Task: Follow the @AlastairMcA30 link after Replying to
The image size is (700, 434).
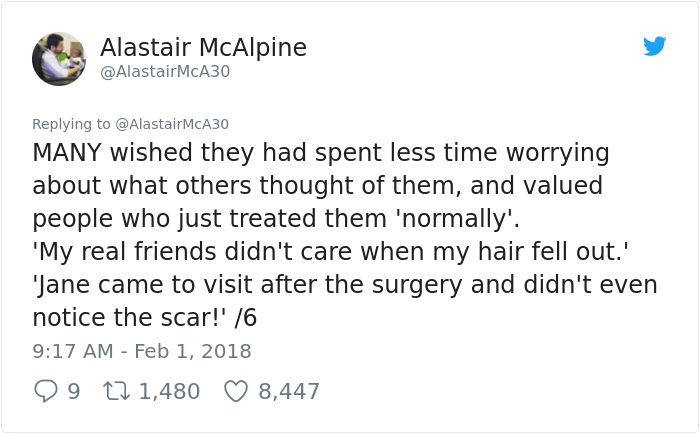Action: pos(172,124)
